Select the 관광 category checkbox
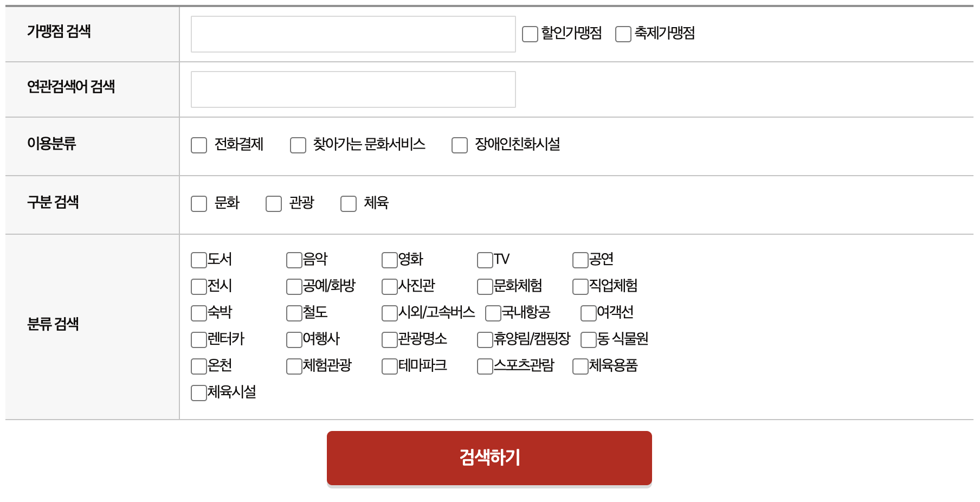This screenshot has height=502, width=980. point(273,203)
